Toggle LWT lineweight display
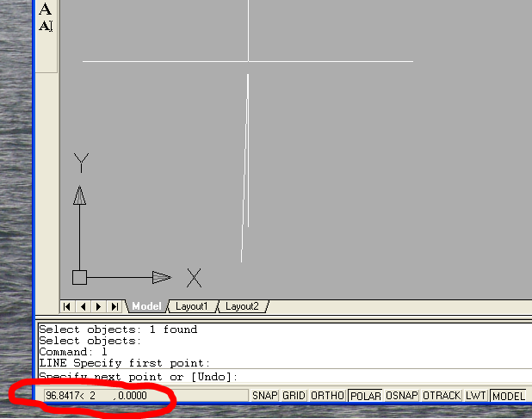Viewport: 532px width, 419px height. [476, 396]
